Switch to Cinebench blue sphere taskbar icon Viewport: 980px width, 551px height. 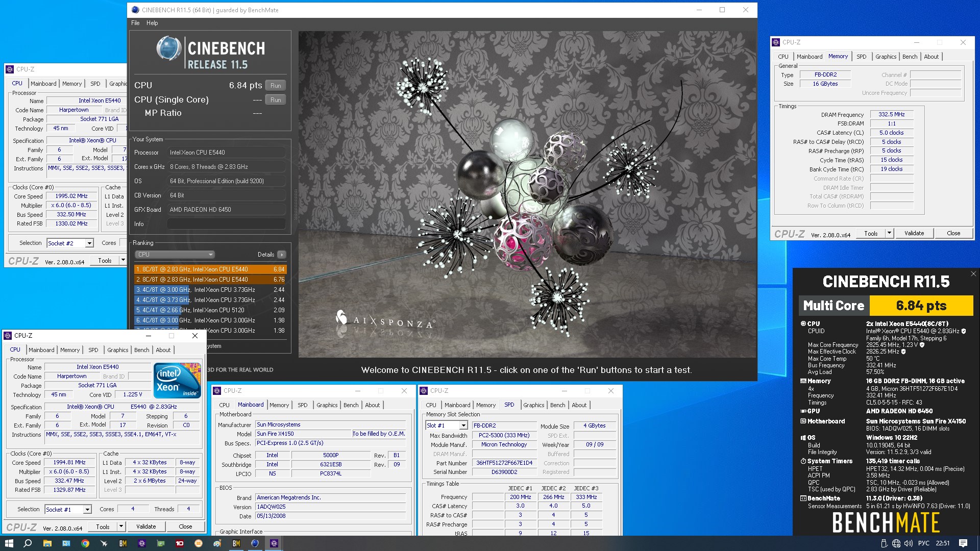(255, 543)
